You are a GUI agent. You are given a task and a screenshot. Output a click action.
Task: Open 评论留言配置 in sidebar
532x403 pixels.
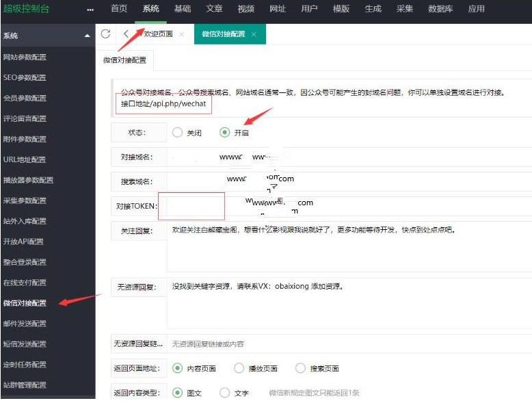pos(25,118)
